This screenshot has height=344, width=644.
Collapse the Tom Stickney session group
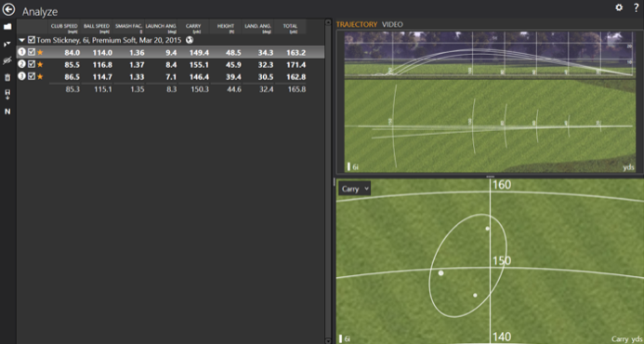coord(22,40)
